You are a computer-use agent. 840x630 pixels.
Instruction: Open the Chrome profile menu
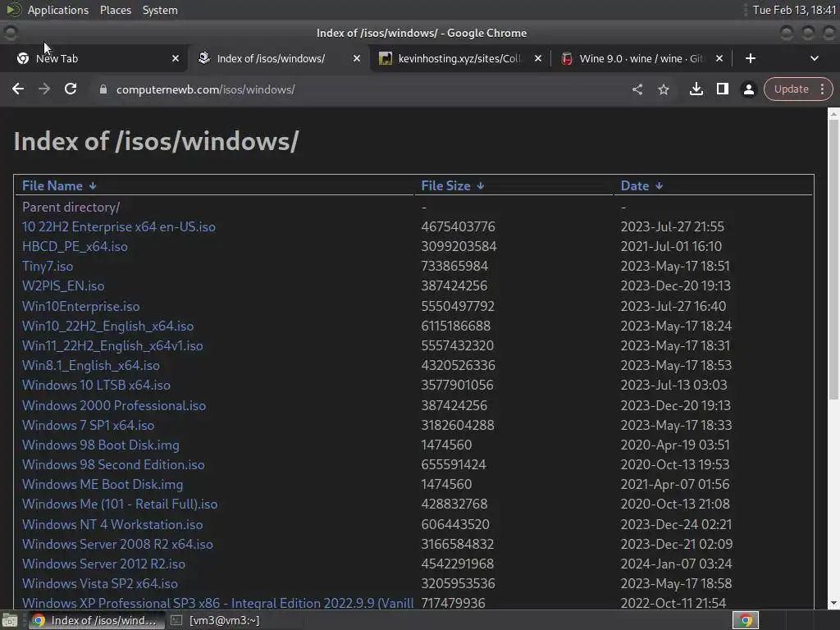748,89
